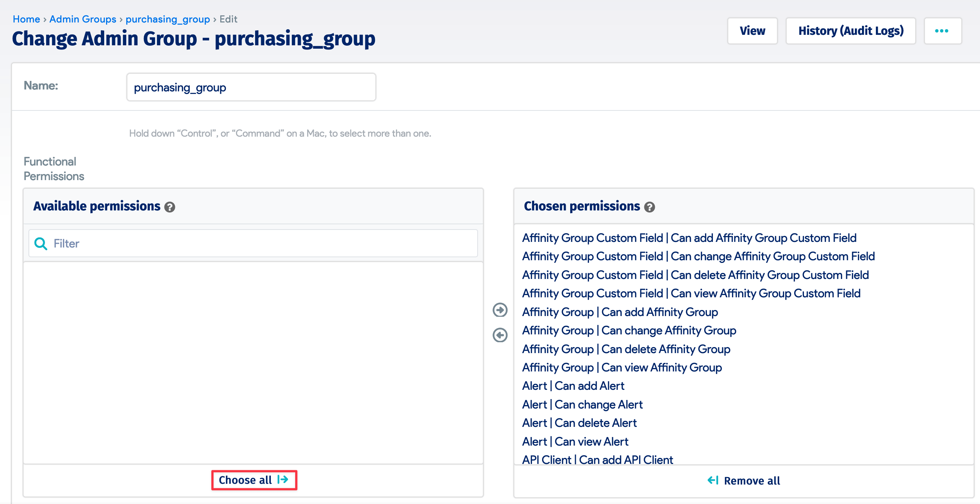
Task: Open purchasing_group breadcrumb link
Action: click(x=168, y=19)
